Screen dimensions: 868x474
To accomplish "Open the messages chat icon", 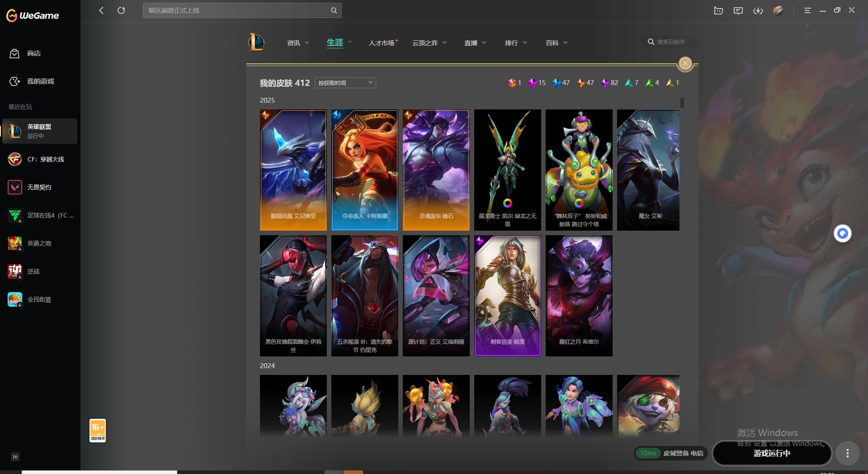I will point(738,10).
